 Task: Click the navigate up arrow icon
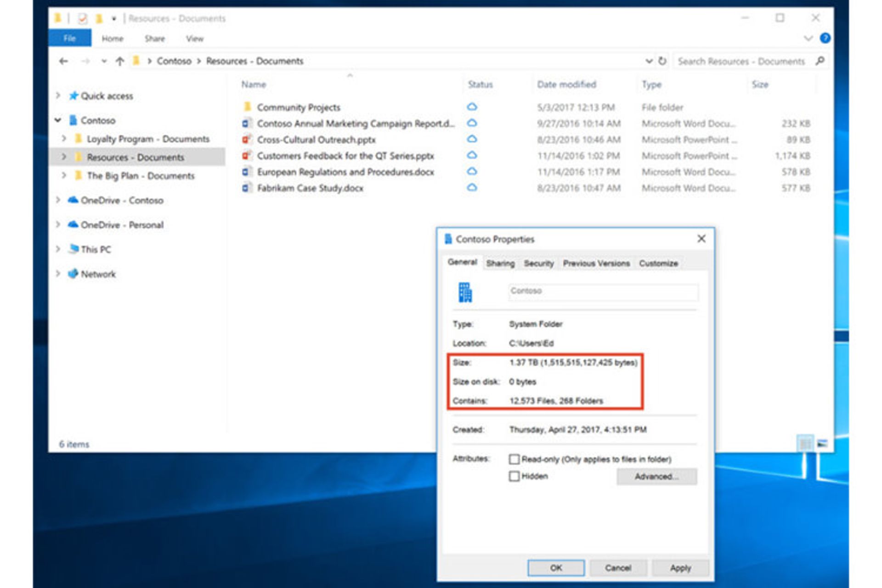coord(119,61)
